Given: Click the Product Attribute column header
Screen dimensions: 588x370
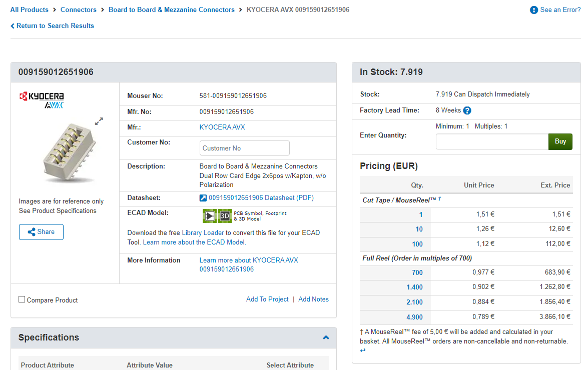Looking at the screenshot, I should click(47, 365).
